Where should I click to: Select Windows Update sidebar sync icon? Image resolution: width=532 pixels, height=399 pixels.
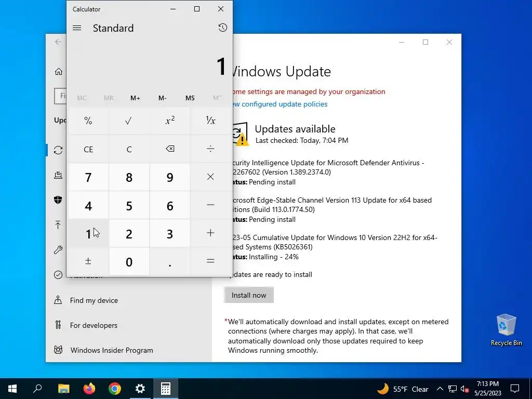(x=58, y=150)
